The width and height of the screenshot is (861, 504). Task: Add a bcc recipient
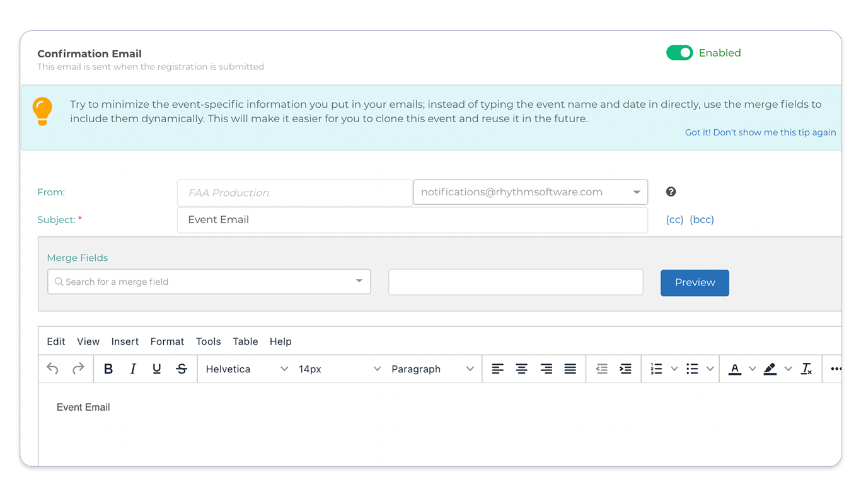point(702,220)
